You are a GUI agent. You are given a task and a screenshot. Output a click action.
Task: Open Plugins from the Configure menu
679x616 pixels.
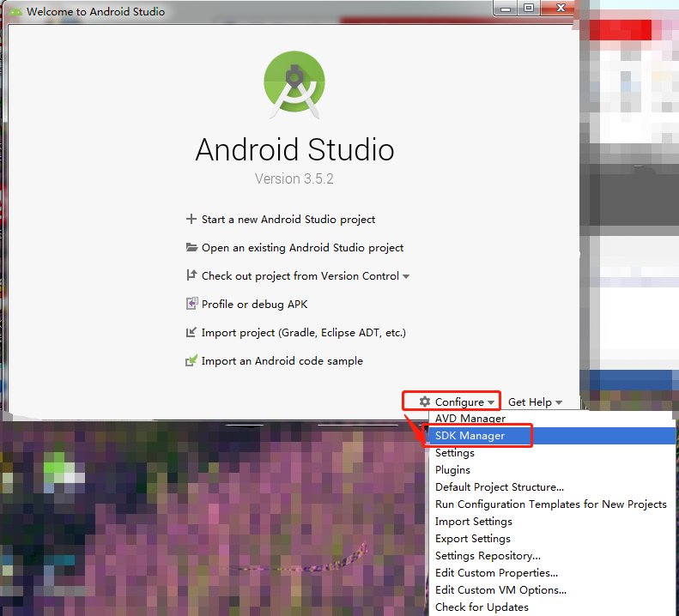pyautogui.click(x=552, y=469)
